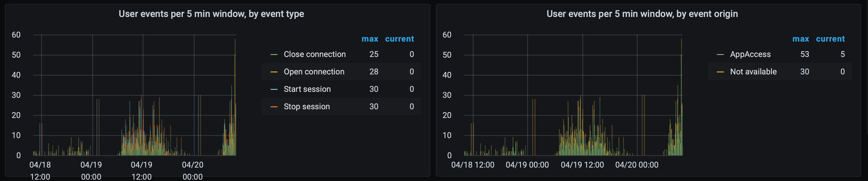The height and width of the screenshot is (181, 868).
Task: Click AppAccess green color swatch
Action: 720,54
